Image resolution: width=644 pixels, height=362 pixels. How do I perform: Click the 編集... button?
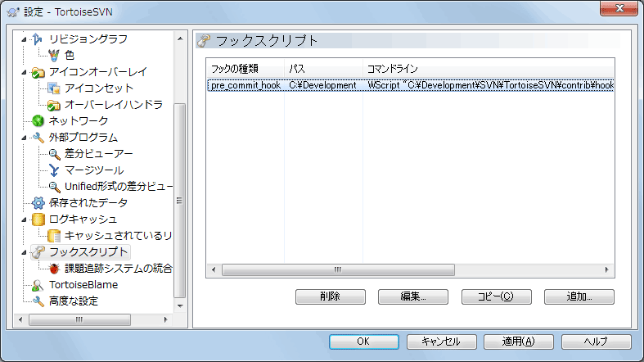tap(412, 296)
